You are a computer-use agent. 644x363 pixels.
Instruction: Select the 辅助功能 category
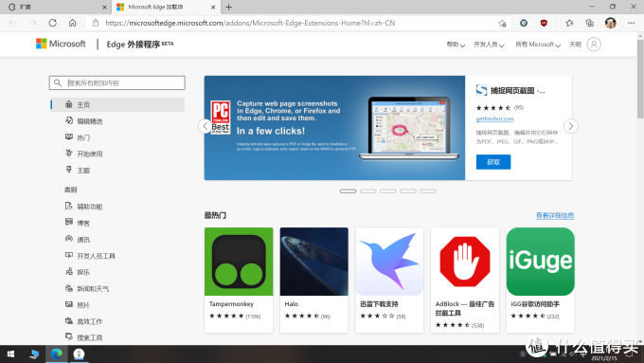(x=83, y=207)
